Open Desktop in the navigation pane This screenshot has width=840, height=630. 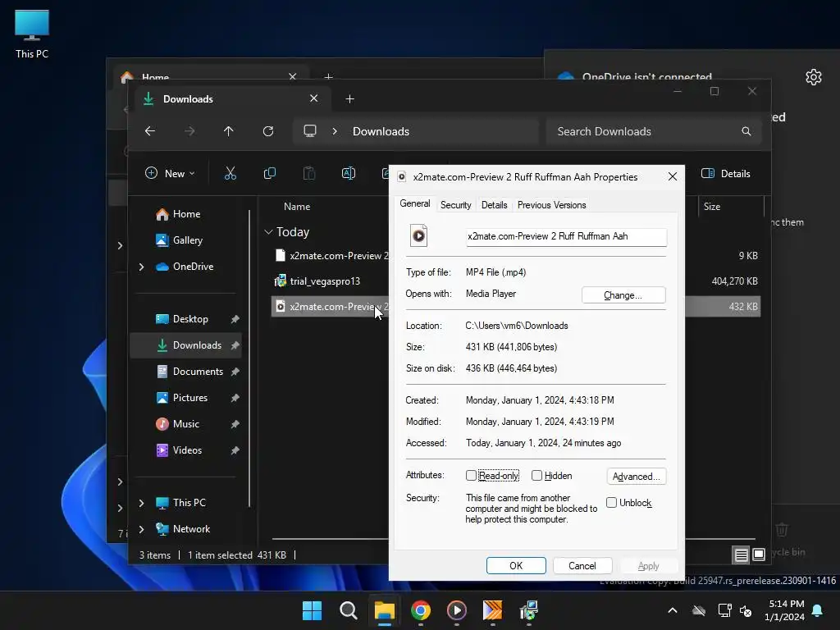point(189,319)
